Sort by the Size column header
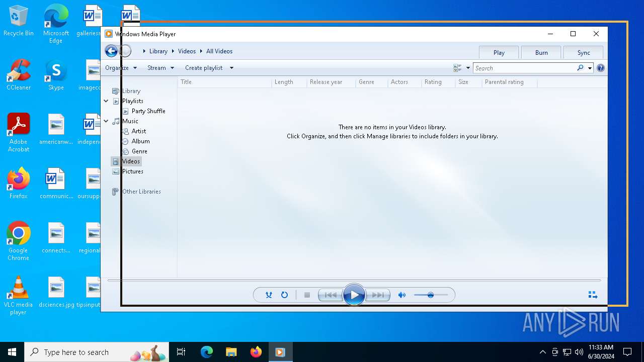This screenshot has height=362, width=644. pyautogui.click(x=468, y=82)
